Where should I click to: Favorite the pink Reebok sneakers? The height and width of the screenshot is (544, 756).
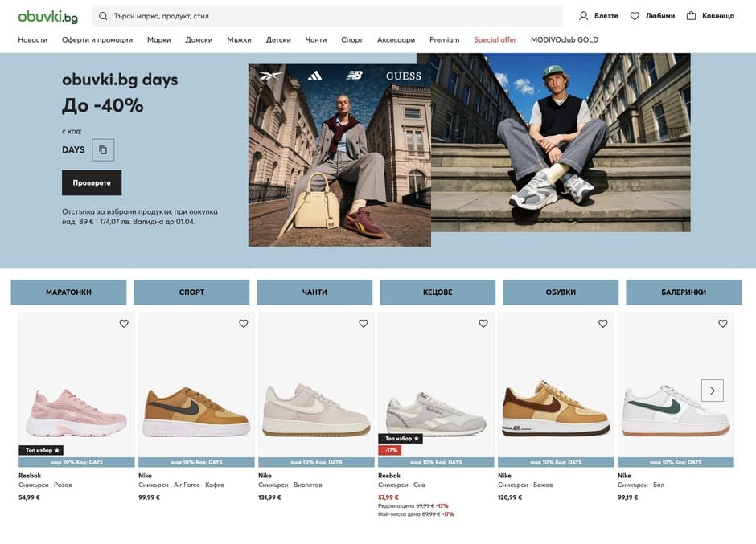124,324
